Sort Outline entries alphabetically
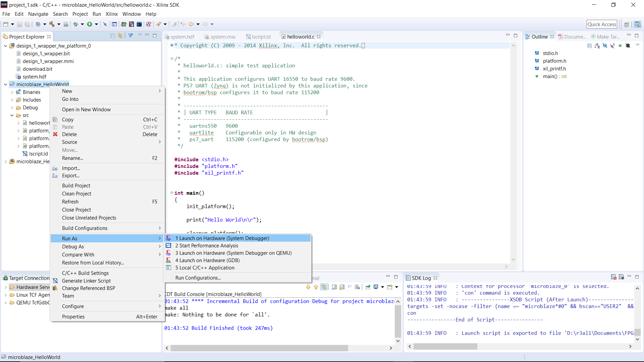Image resolution: width=644 pixels, height=362 pixels. point(597,46)
